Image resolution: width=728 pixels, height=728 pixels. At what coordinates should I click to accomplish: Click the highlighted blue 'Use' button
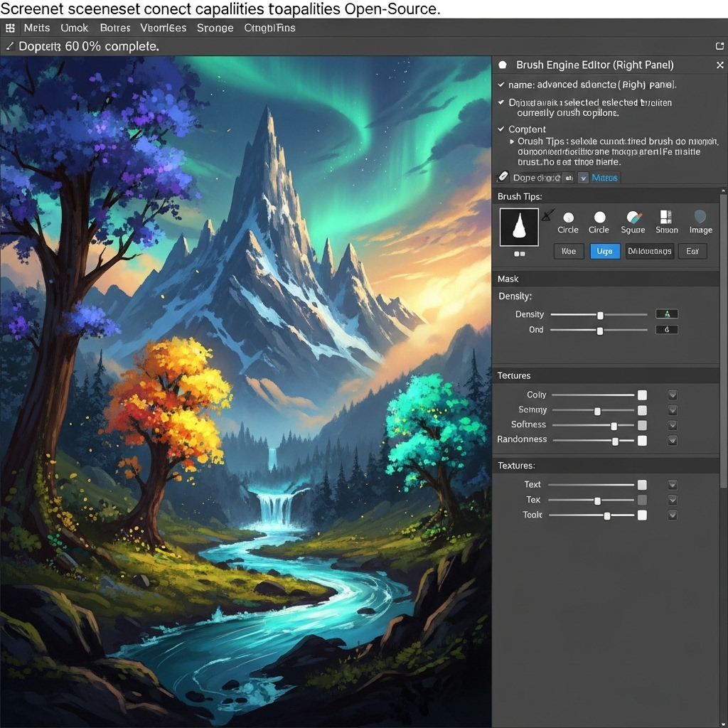pyautogui.click(x=604, y=251)
